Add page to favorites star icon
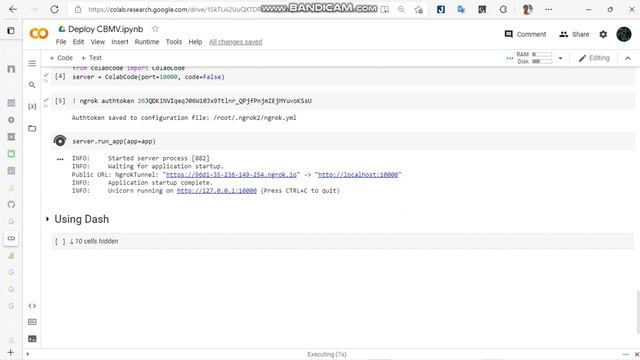Viewport: 640px width, 360px height. 418,9
